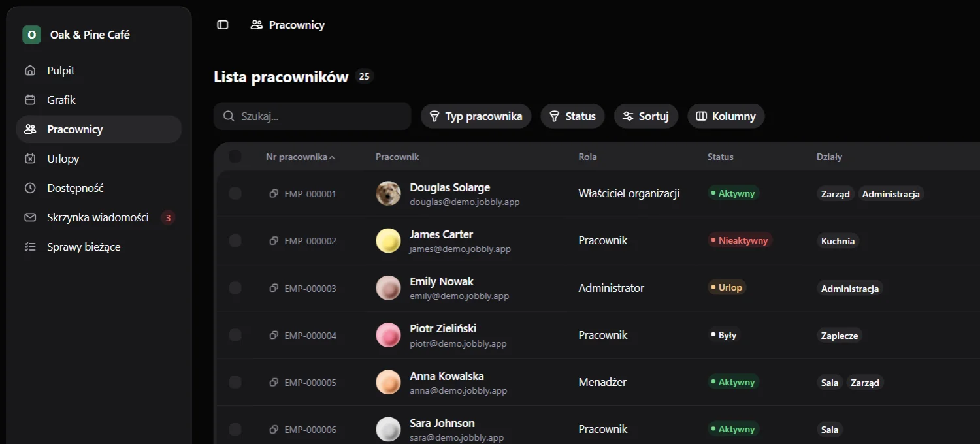
Task: Check the row checkbox for Douglas Solarge
Action: point(235,193)
